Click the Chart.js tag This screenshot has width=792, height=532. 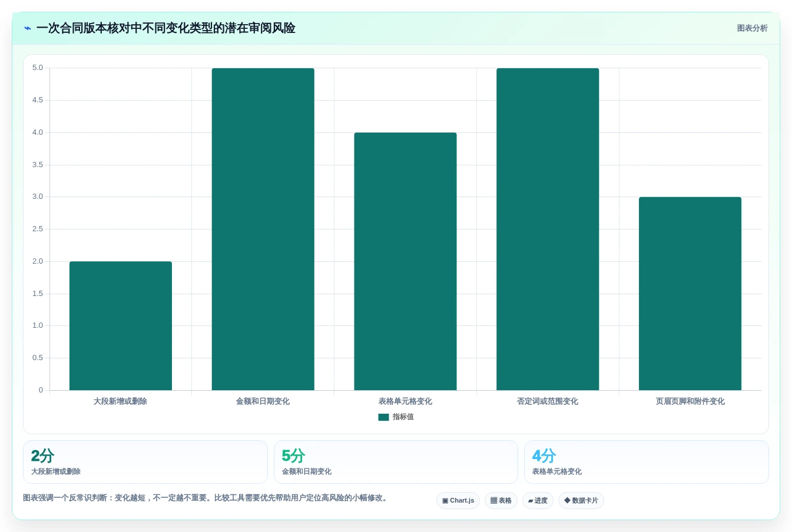(458, 501)
